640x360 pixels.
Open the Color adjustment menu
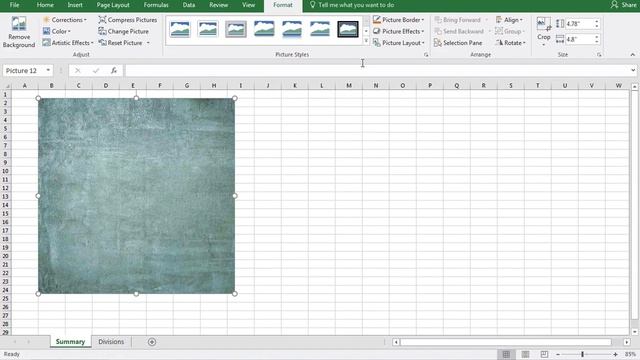(57, 31)
